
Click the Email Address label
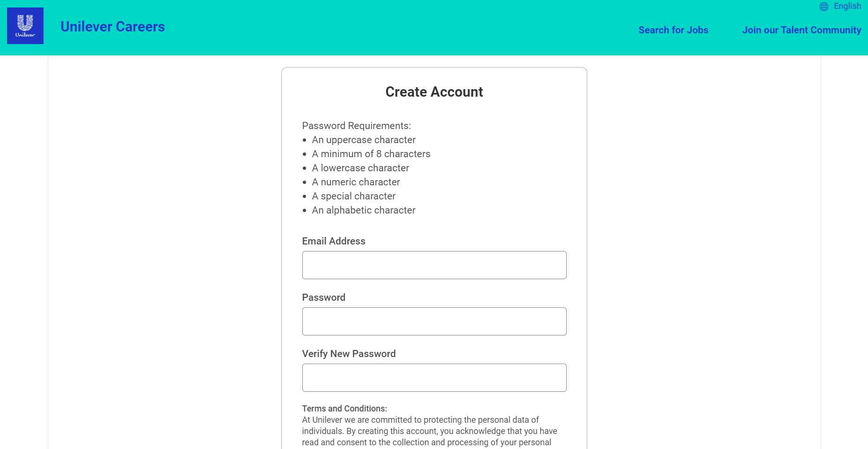(333, 241)
